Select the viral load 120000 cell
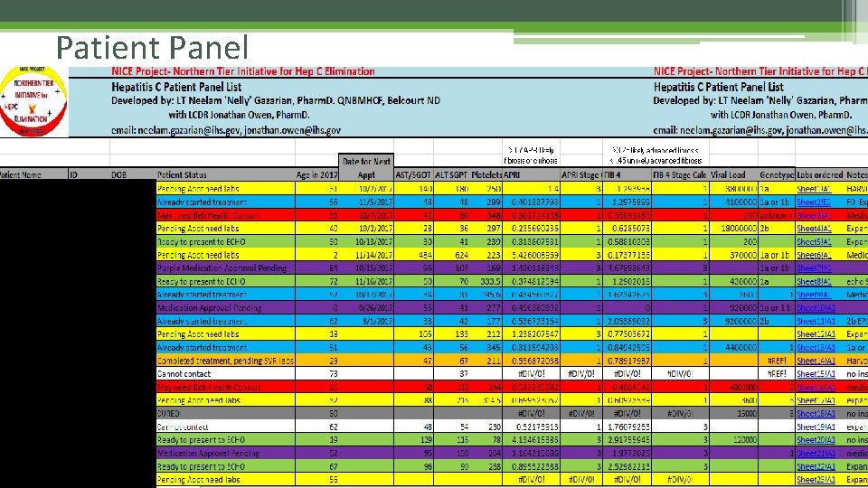 click(733, 440)
